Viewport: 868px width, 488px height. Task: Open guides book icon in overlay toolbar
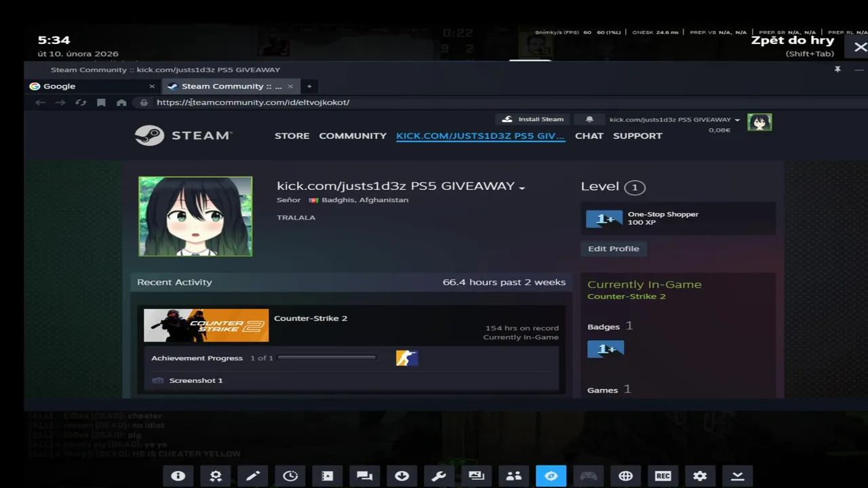pyautogui.click(x=327, y=476)
